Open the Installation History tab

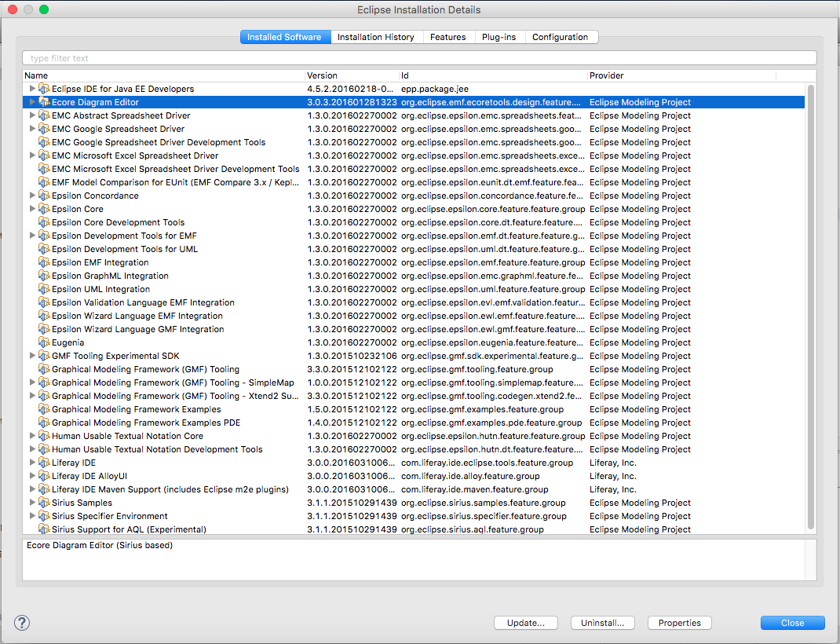pos(376,37)
